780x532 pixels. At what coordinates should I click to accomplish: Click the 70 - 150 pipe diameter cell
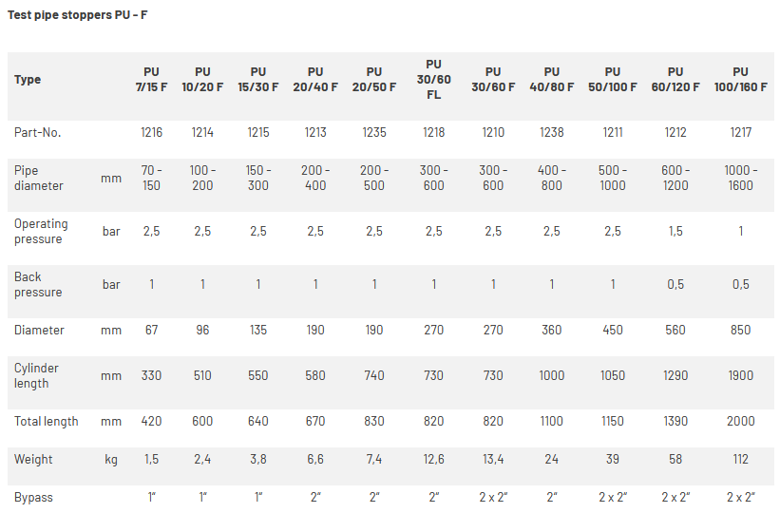click(151, 178)
